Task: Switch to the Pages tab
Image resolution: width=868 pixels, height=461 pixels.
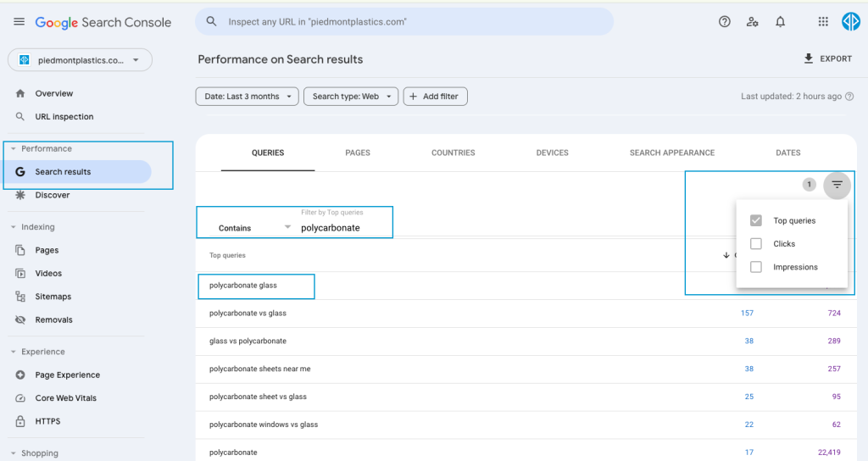Action: (x=358, y=153)
